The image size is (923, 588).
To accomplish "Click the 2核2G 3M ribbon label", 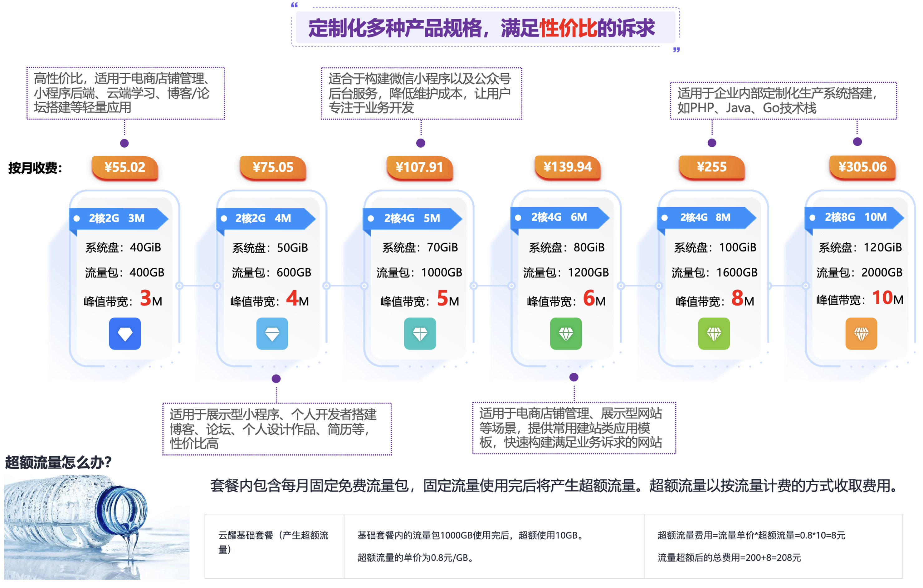I will (x=119, y=218).
